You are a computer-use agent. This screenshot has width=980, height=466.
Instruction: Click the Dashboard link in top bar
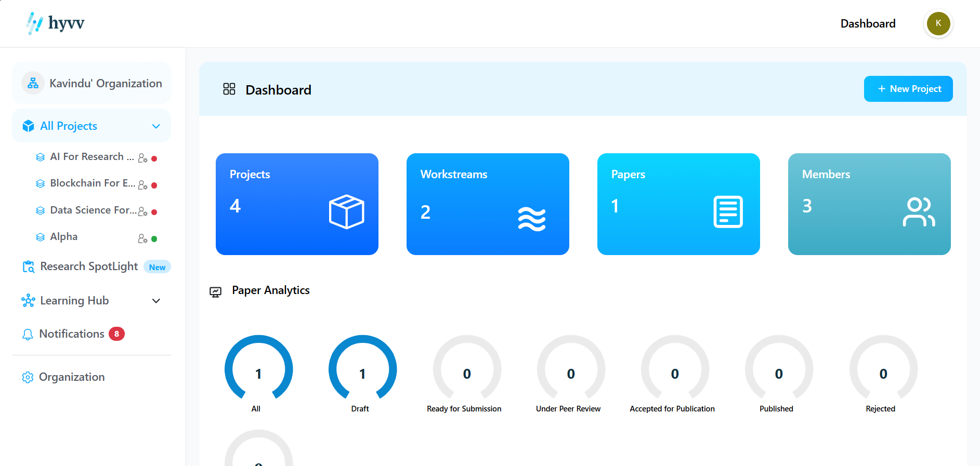pyautogui.click(x=868, y=23)
